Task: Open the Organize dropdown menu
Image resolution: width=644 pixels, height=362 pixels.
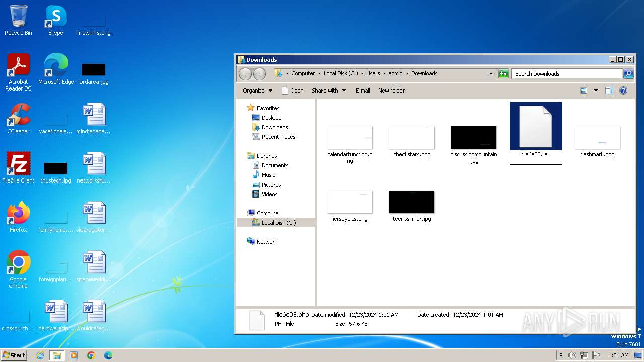Action: 257,90
